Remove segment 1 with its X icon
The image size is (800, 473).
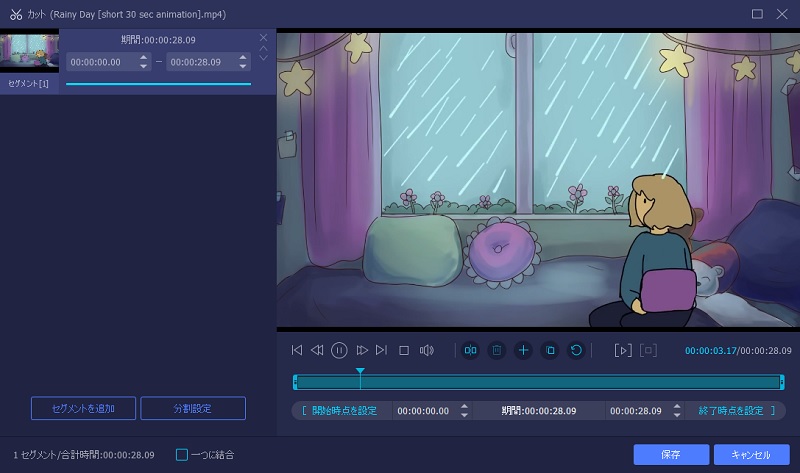pos(263,38)
